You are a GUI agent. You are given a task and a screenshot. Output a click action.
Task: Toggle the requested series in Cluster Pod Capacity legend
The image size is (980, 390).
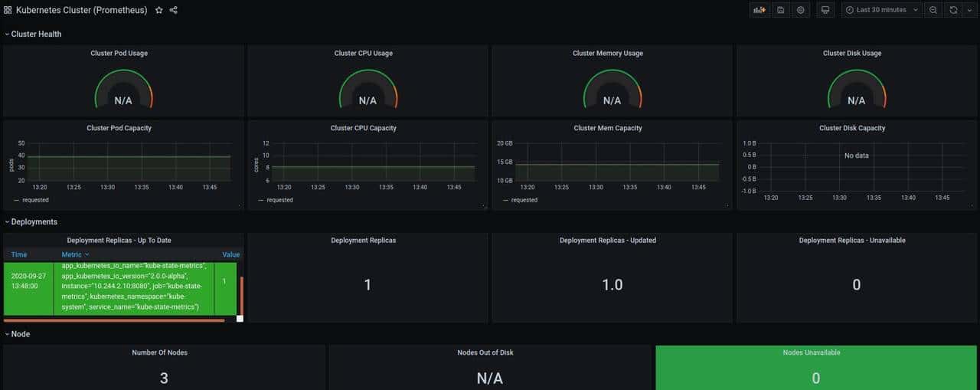pos(34,200)
